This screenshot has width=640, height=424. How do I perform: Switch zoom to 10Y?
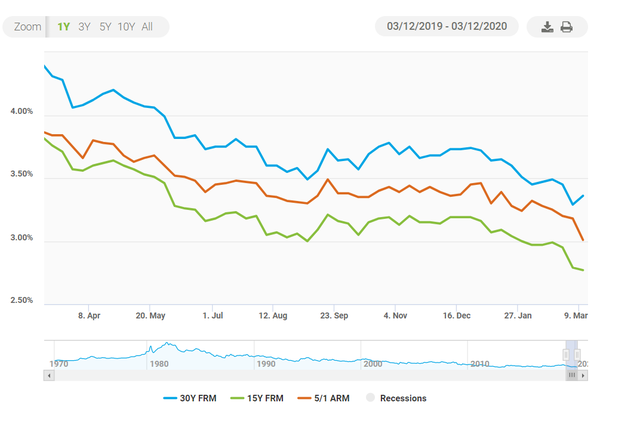[126, 27]
